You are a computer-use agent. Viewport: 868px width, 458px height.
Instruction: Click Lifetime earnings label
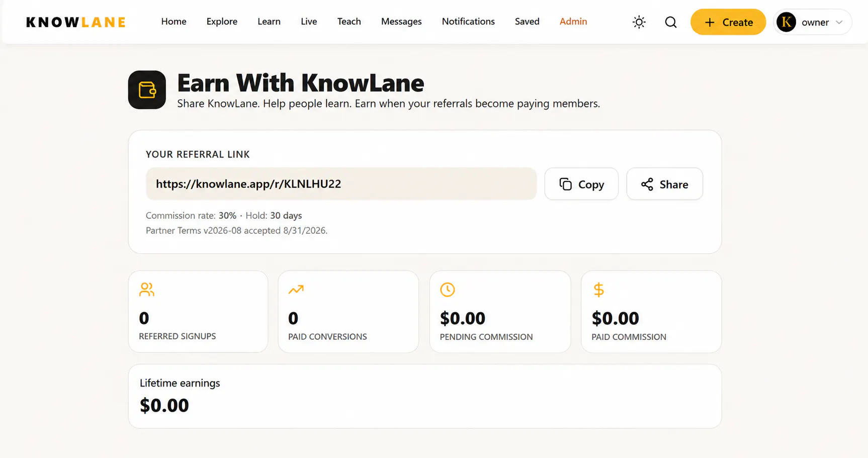click(180, 383)
